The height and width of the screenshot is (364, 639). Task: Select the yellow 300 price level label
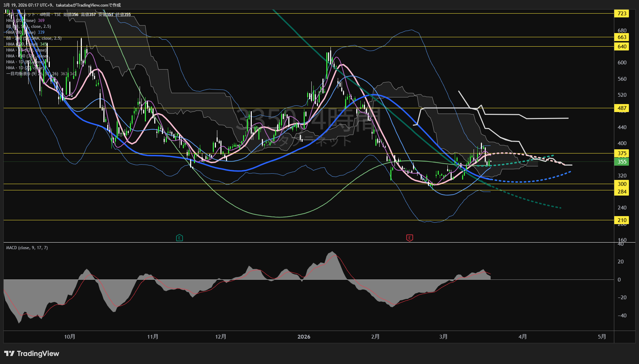click(622, 184)
